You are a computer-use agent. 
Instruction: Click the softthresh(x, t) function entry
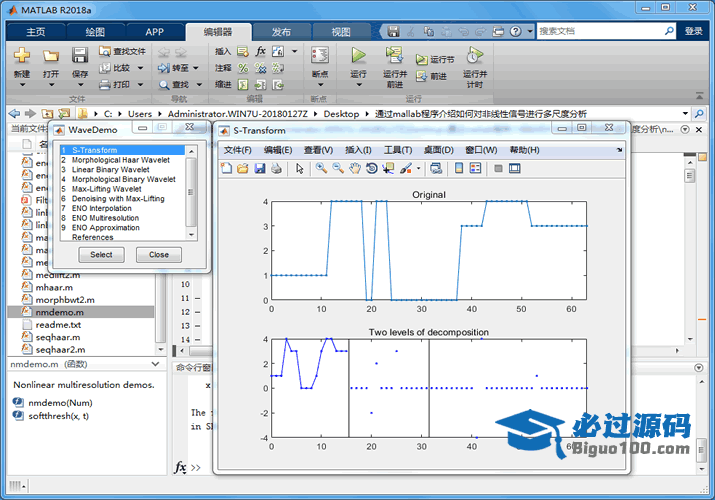58,416
